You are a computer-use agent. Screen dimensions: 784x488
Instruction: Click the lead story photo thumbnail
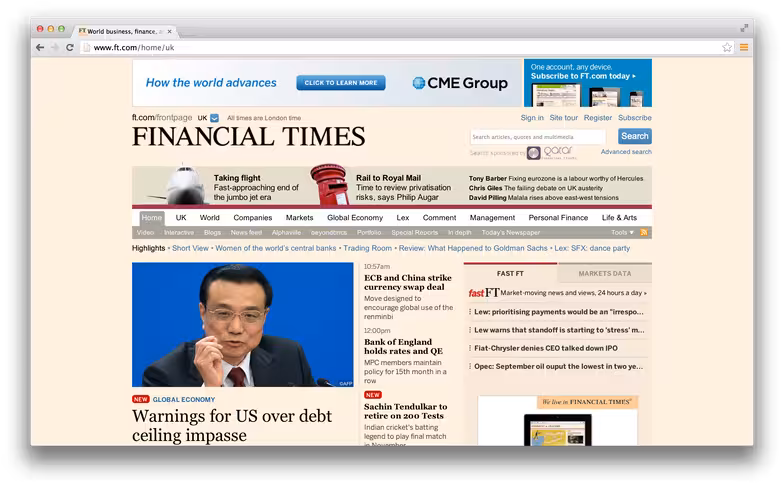pyautogui.click(x=242, y=324)
